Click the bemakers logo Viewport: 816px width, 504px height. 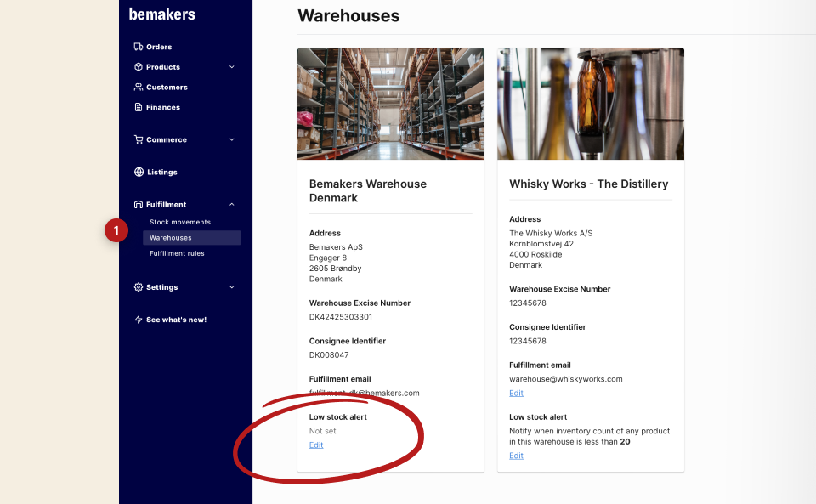pos(161,14)
